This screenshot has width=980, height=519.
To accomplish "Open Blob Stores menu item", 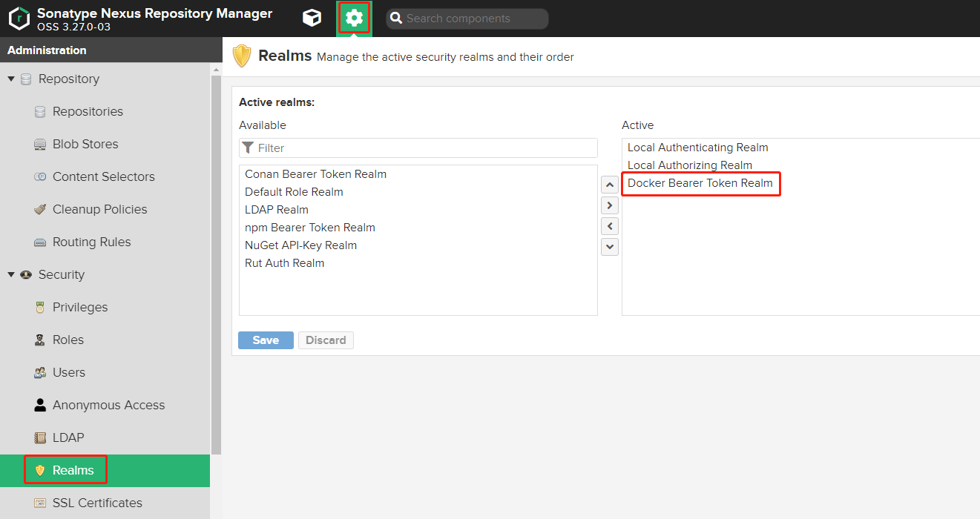I will (x=85, y=144).
